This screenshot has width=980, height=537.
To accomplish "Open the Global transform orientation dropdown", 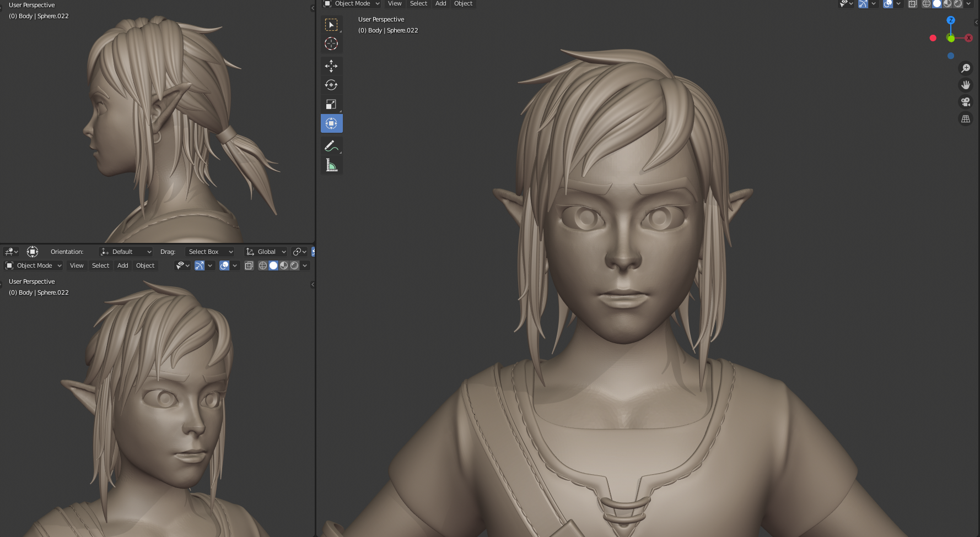I will tap(266, 252).
